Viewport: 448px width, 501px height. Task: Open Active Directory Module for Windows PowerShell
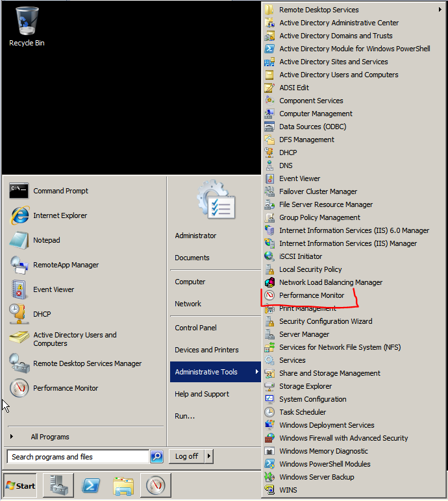[355, 49]
